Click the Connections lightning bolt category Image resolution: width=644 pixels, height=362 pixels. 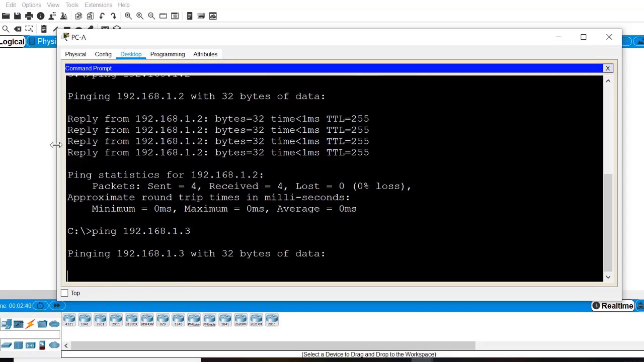click(x=30, y=324)
